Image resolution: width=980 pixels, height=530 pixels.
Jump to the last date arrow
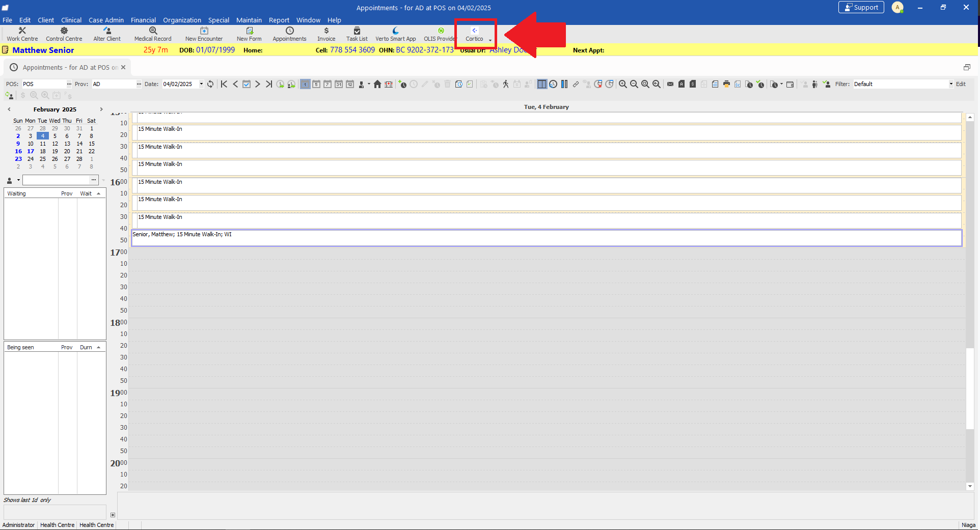tap(269, 84)
